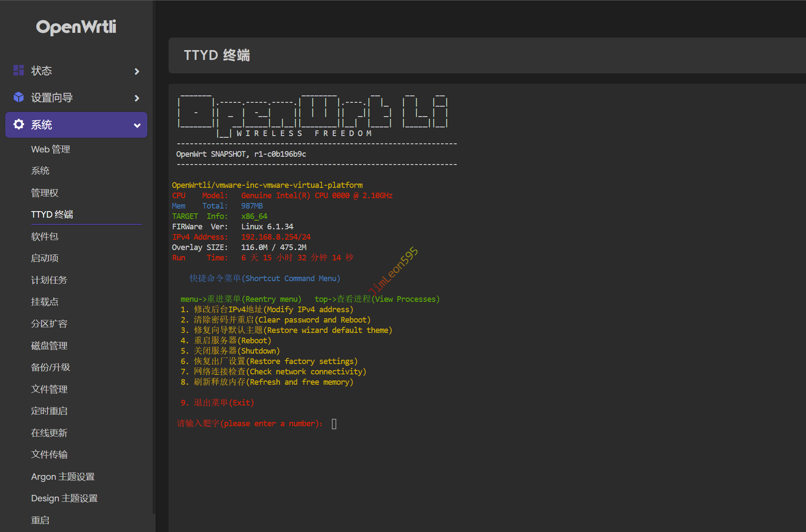Select 重启 reboot menu item

click(x=40, y=520)
